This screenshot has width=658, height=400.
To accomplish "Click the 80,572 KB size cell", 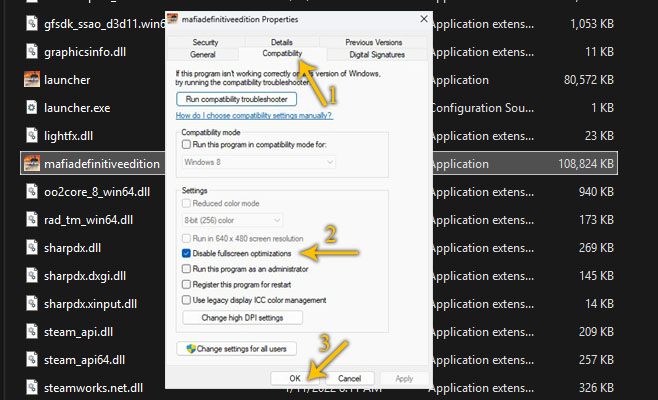I will [589, 80].
